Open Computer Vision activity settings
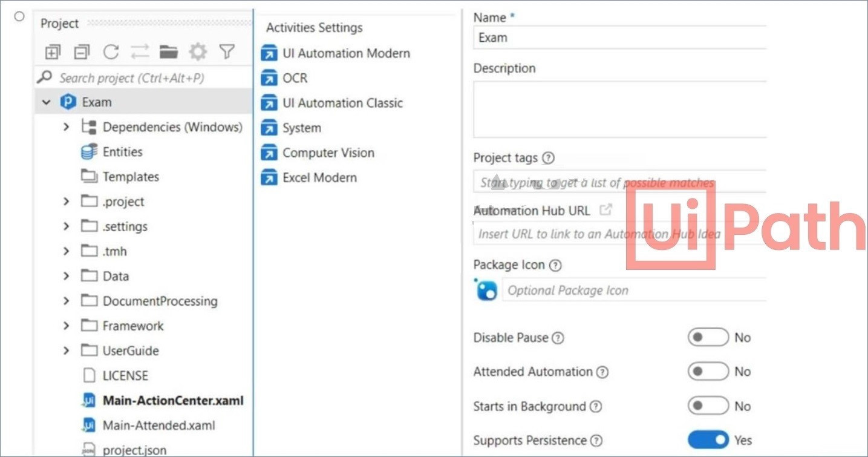Viewport: 868px width, 457px height. tap(328, 153)
